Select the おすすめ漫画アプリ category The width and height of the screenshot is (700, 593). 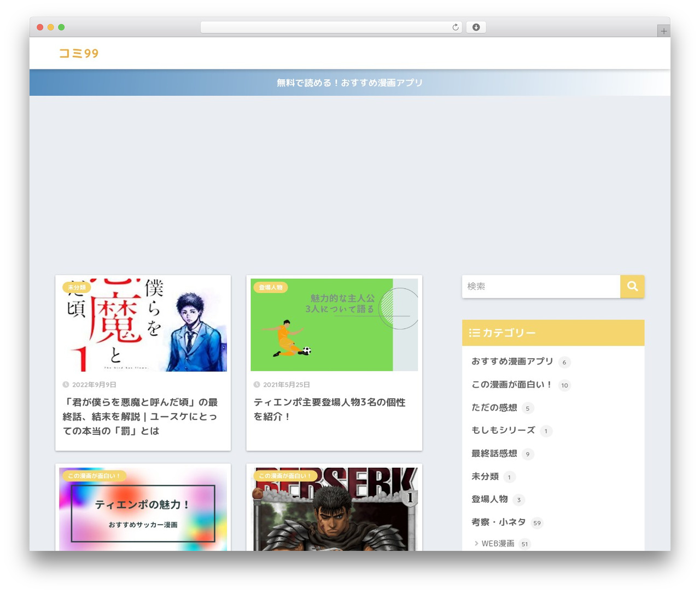512,362
